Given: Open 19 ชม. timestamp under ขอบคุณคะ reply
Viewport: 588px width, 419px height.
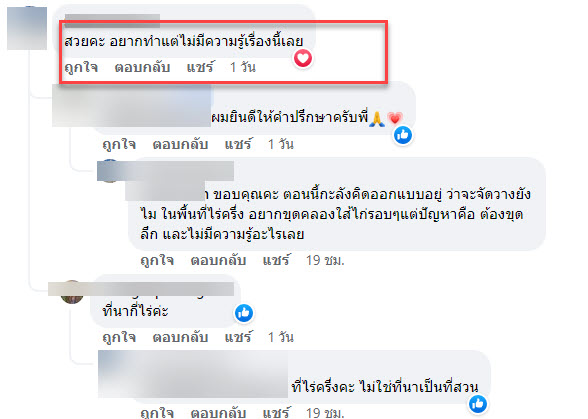Looking at the screenshot, I should click(325, 260).
